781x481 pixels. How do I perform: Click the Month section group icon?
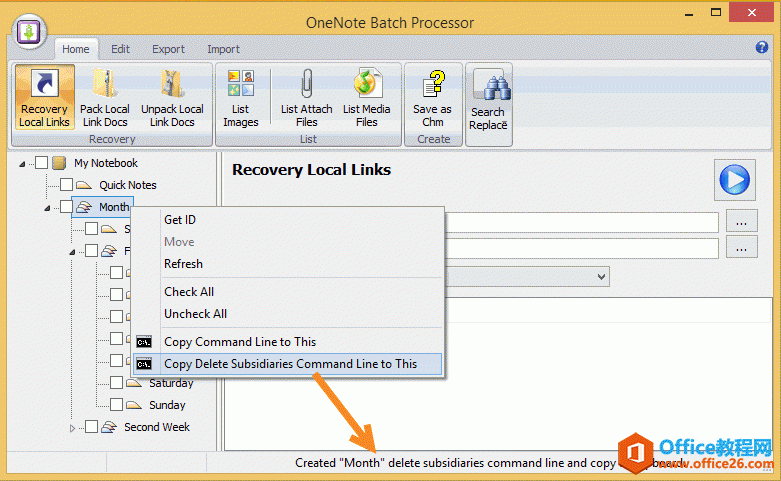click(x=84, y=207)
